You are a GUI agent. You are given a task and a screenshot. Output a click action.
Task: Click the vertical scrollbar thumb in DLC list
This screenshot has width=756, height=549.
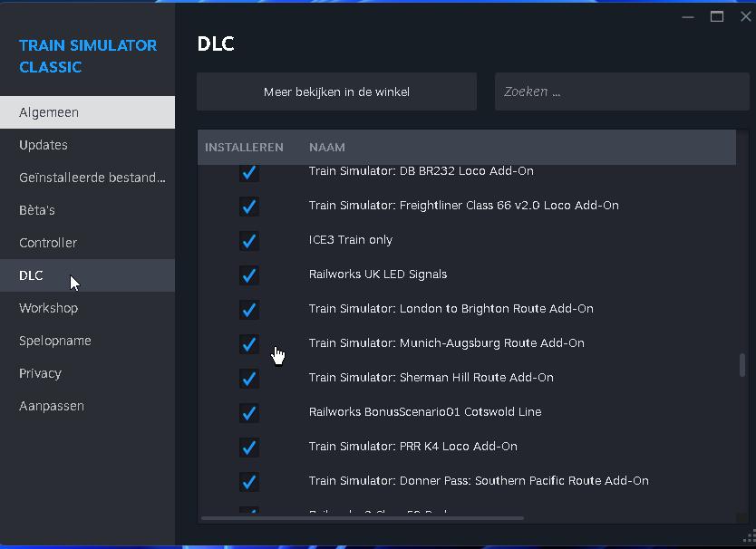coord(742,364)
